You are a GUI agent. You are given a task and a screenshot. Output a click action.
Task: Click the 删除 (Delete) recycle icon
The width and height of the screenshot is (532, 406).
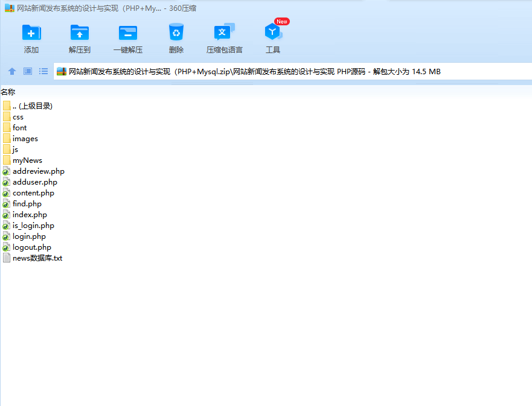(176, 32)
